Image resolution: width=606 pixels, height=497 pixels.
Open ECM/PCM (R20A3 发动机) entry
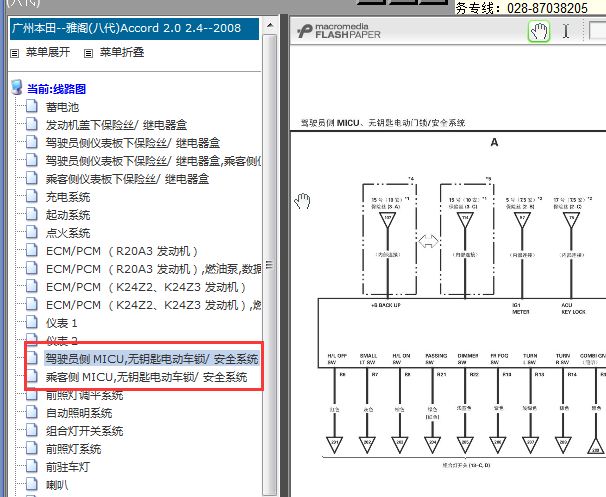(122, 251)
